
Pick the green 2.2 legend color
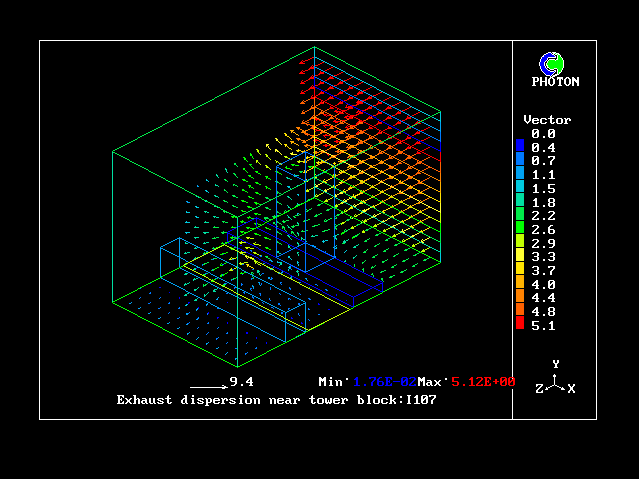click(520, 215)
